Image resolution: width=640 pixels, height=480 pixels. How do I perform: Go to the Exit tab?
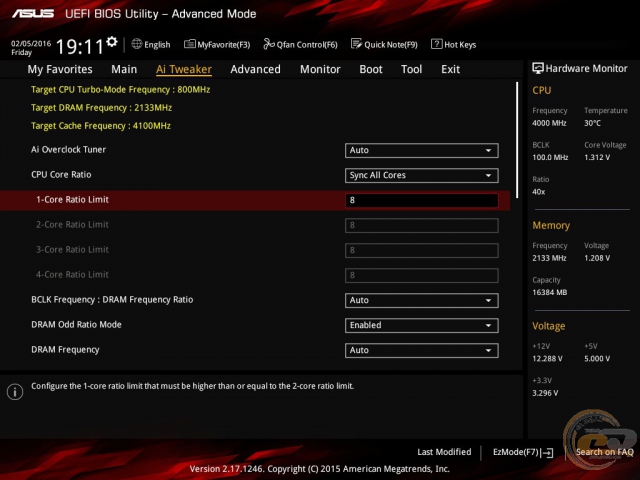pyautogui.click(x=450, y=69)
